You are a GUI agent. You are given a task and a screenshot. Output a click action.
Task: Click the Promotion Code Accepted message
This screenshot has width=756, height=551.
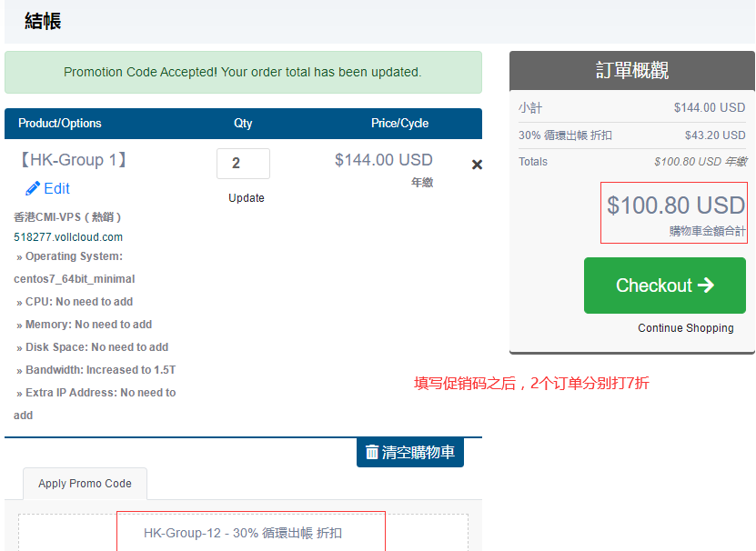tap(243, 73)
